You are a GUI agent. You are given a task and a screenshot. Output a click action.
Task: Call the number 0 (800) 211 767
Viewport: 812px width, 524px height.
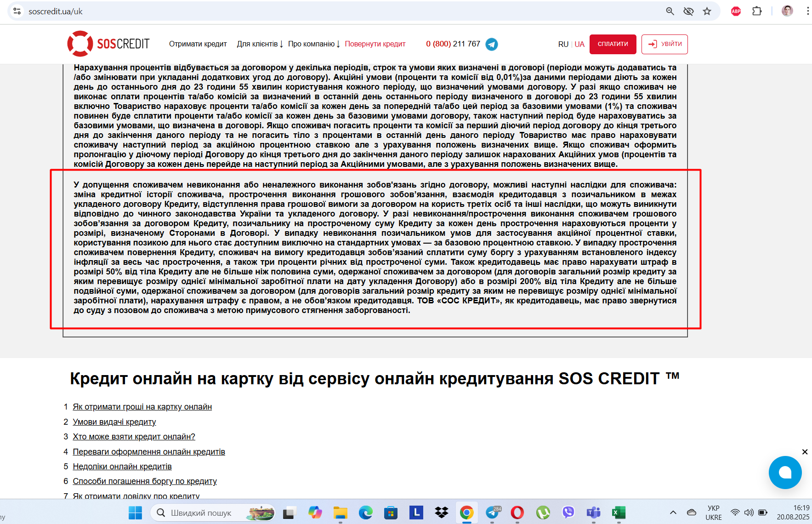[453, 44]
